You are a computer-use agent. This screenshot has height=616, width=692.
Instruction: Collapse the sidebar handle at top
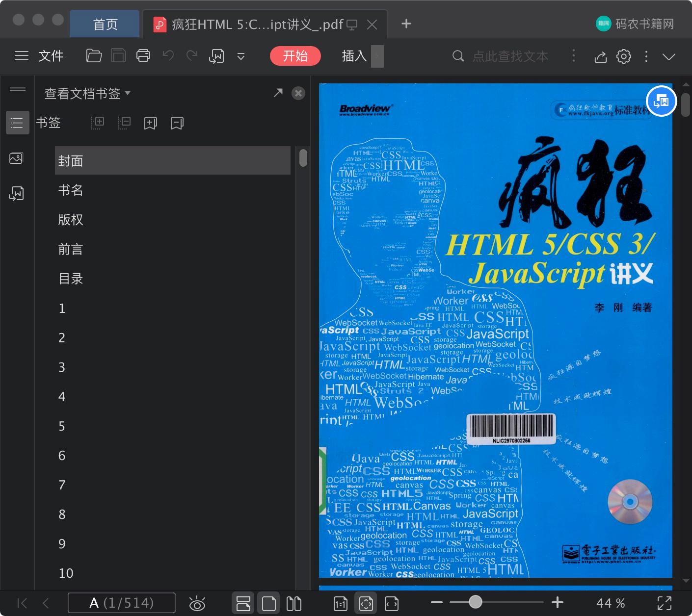18,89
